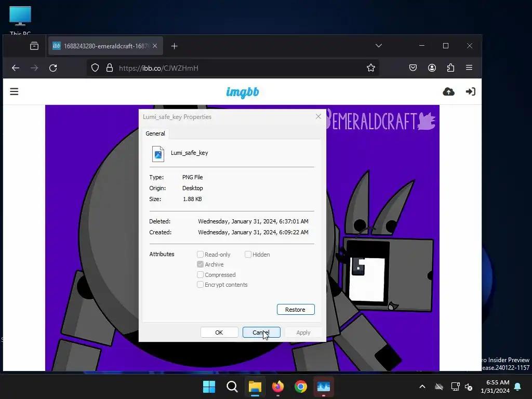Bookmark the page with the star icon
Image resolution: width=532 pixels, height=399 pixels.
pos(371,68)
